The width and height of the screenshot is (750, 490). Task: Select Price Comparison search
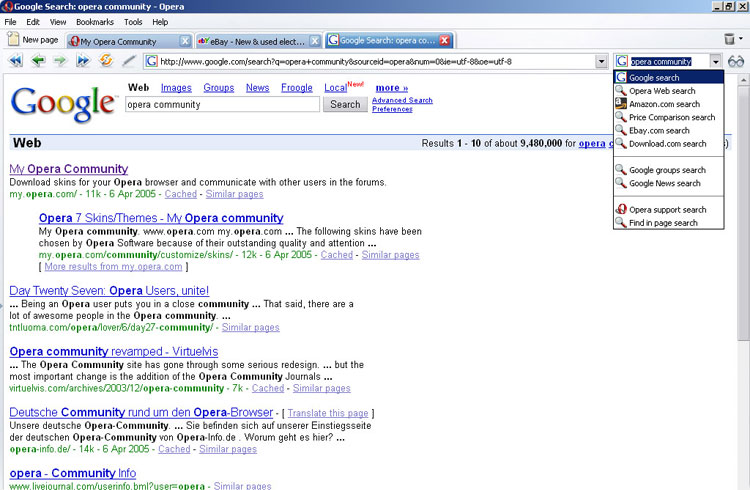tap(669, 117)
